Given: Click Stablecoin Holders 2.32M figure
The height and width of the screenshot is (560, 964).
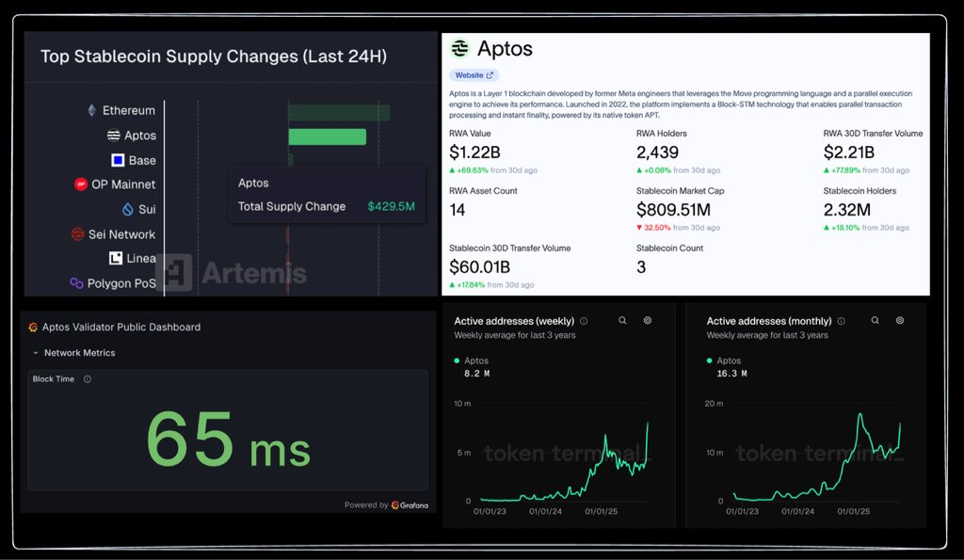Looking at the screenshot, I should (846, 210).
